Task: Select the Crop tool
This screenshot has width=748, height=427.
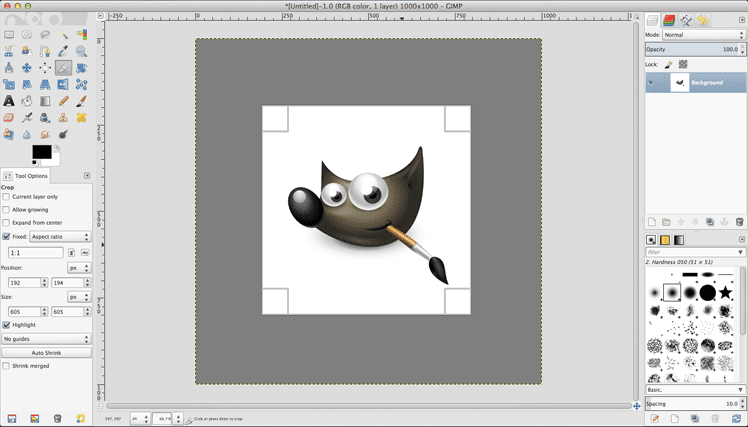Action: pyautogui.click(x=63, y=68)
